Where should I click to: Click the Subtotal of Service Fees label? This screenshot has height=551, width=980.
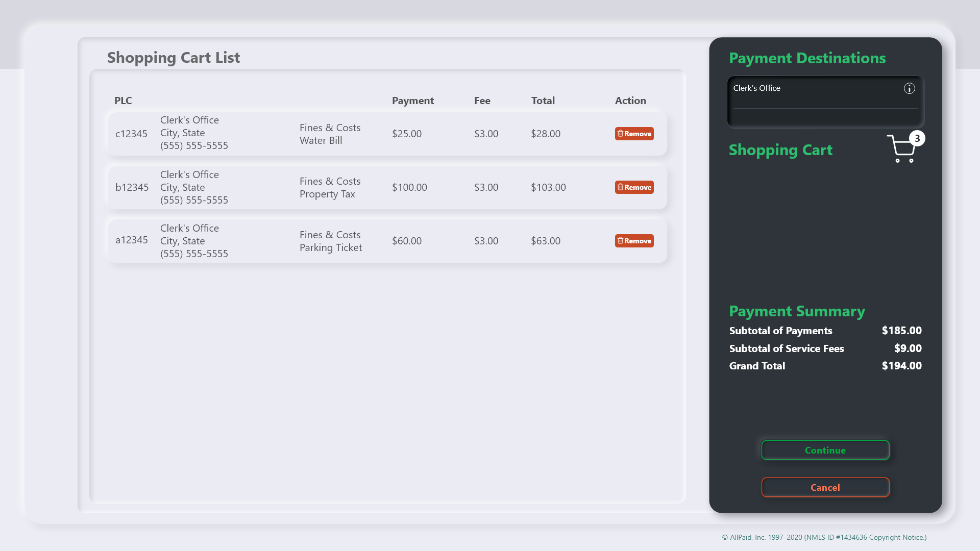pyautogui.click(x=787, y=348)
